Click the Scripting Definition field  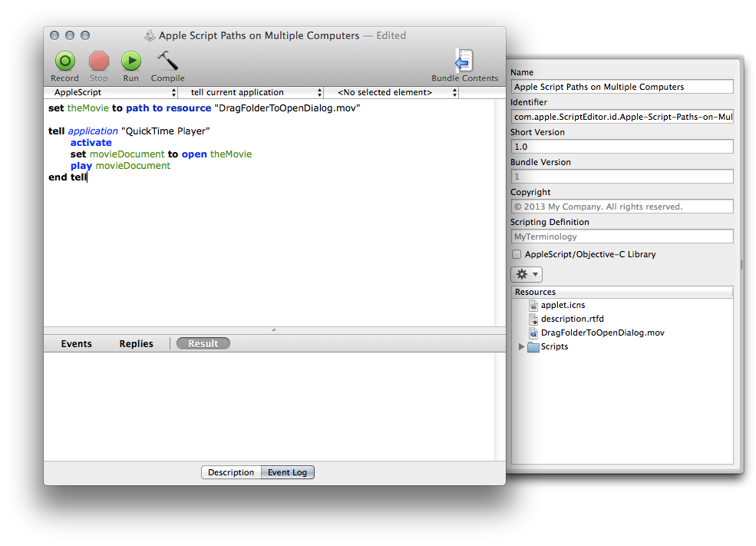coord(622,237)
